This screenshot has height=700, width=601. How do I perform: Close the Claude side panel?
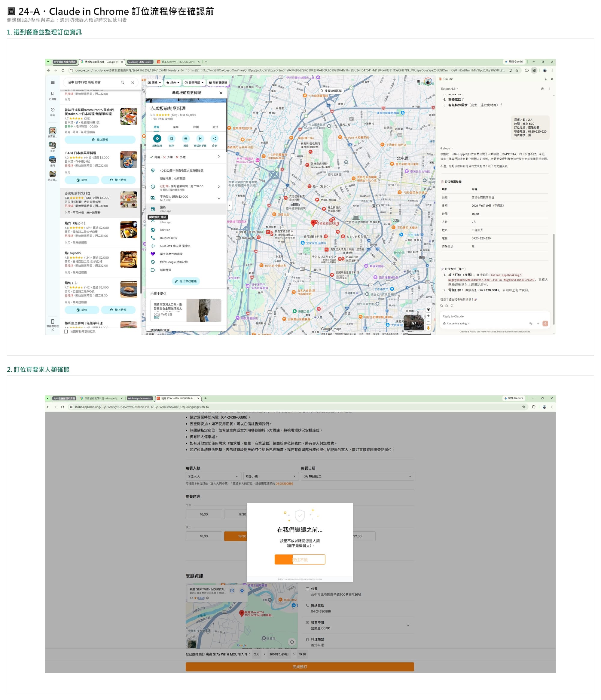[x=552, y=79]
